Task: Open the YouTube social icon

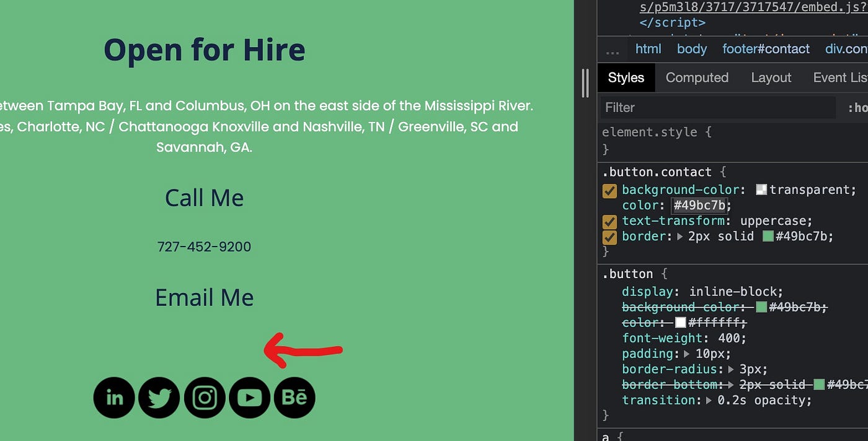Action: (x=249, y=398)
